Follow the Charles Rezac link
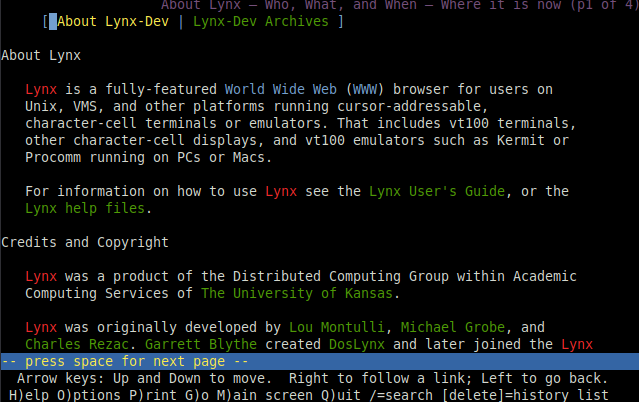This screenshot has width=639, height=402. [77, 345]
